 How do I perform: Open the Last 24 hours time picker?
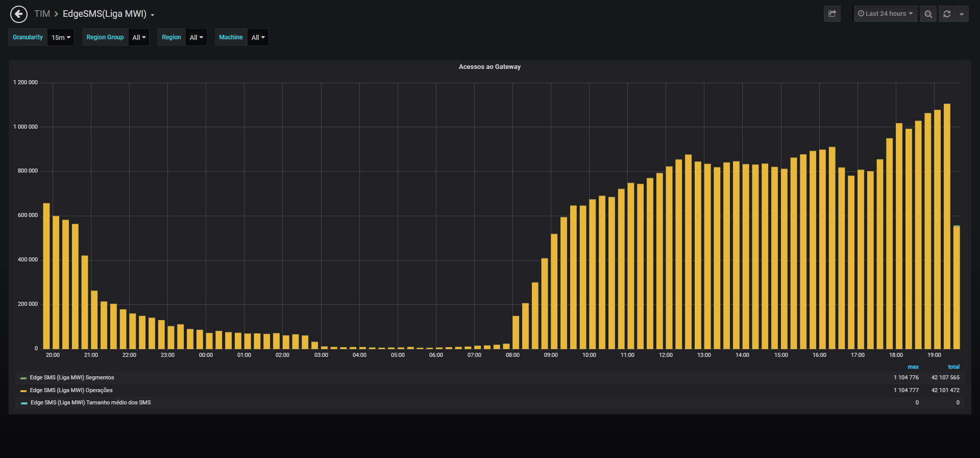tap(886, 14)
